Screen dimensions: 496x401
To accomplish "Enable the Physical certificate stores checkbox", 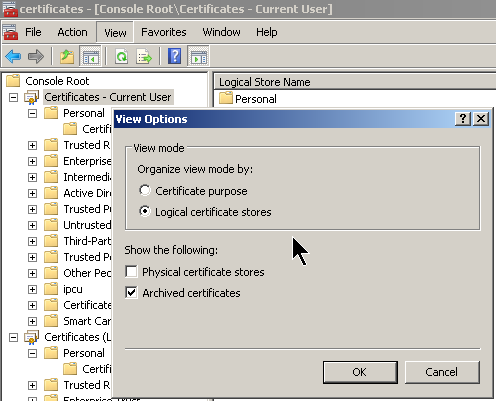I will [131, 272].
